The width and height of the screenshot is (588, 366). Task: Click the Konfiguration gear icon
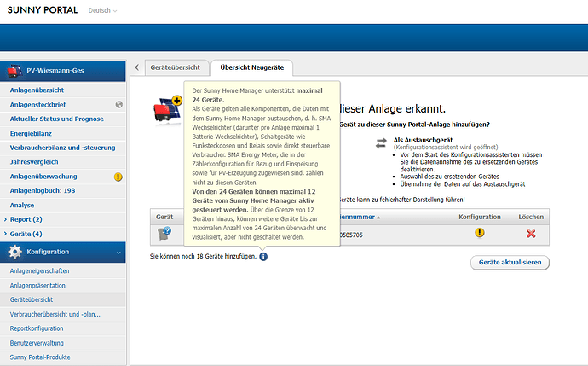point(15,252)
